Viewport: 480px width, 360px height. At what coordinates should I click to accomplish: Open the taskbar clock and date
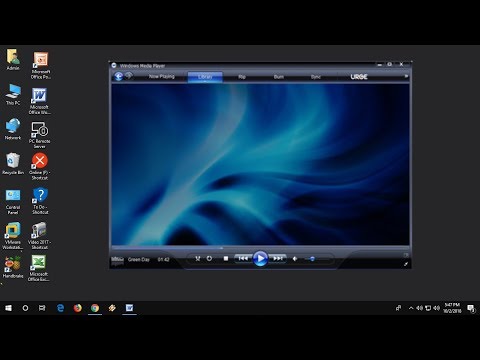(x=452, y=308)
